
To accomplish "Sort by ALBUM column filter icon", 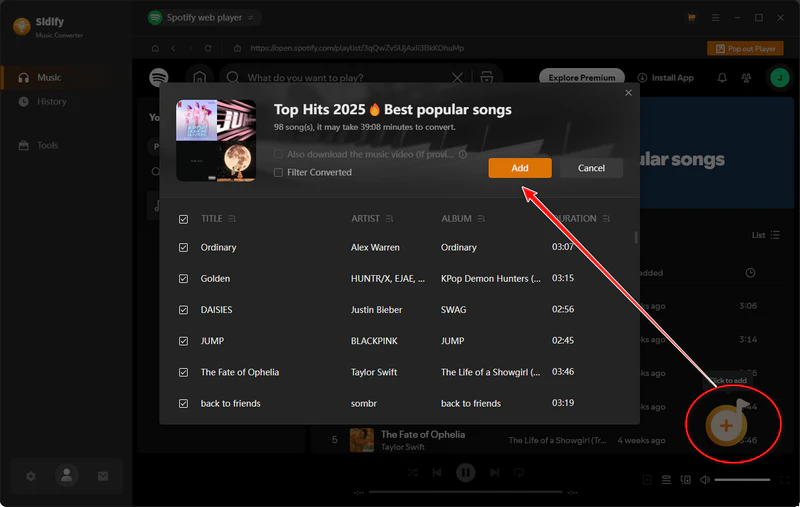I will point(481,219).
